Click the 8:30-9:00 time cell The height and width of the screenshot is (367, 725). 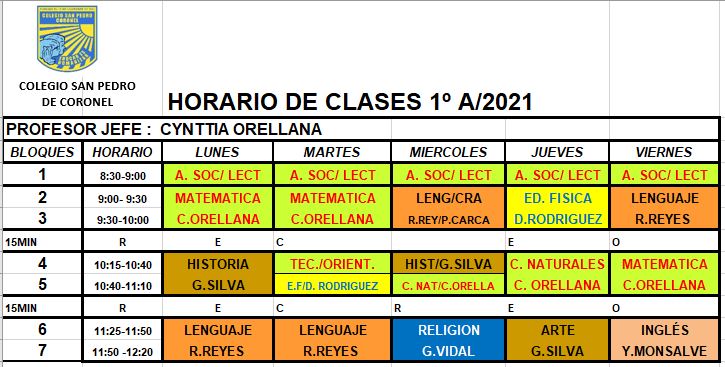[x=123, y=176]
